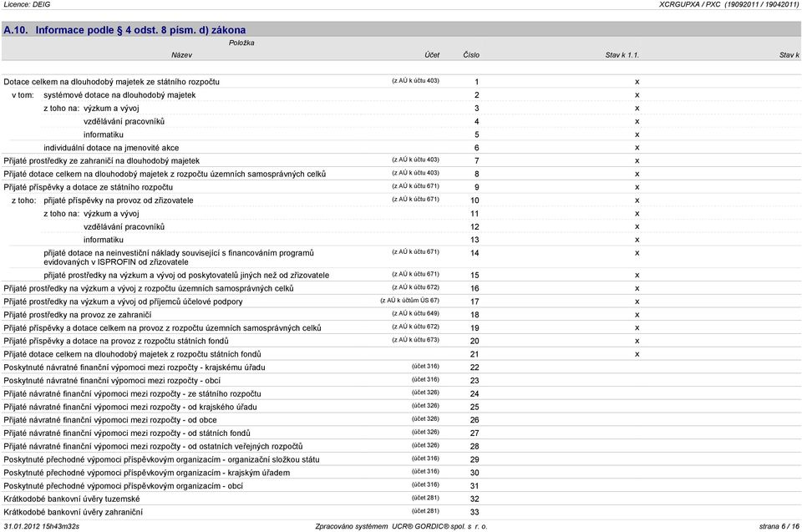Screen dimensions: 802x532
Task: Click row 8 name about 'územních samosprávných celků' majetek
Action: (x=165, y=175)
